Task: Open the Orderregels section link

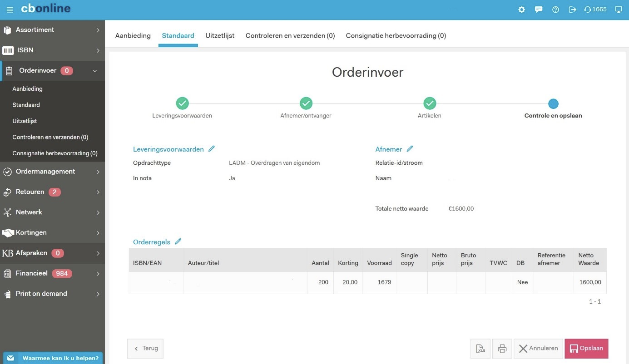Action: [x=152, y=242]
